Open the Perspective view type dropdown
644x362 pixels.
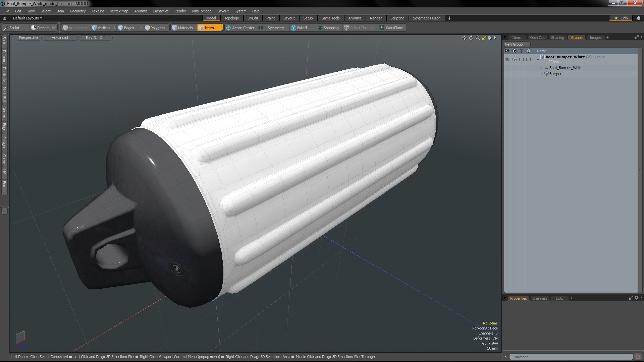[x=28, y=38]
